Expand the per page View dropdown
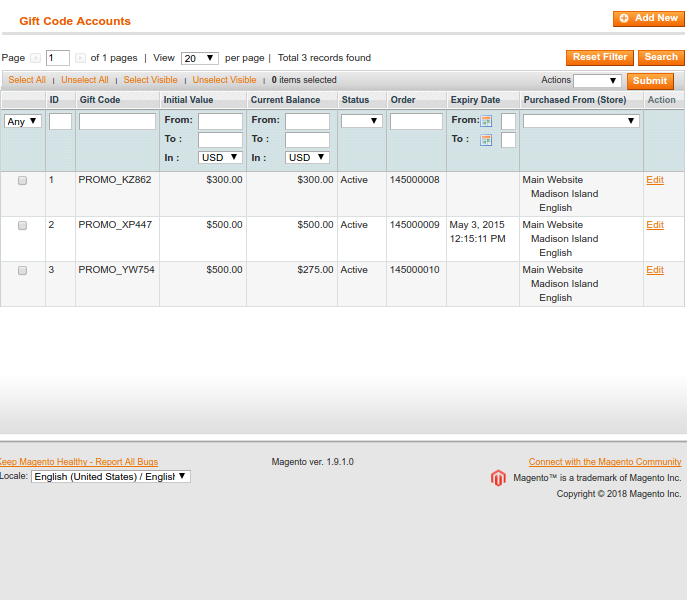 pos(199,59)
